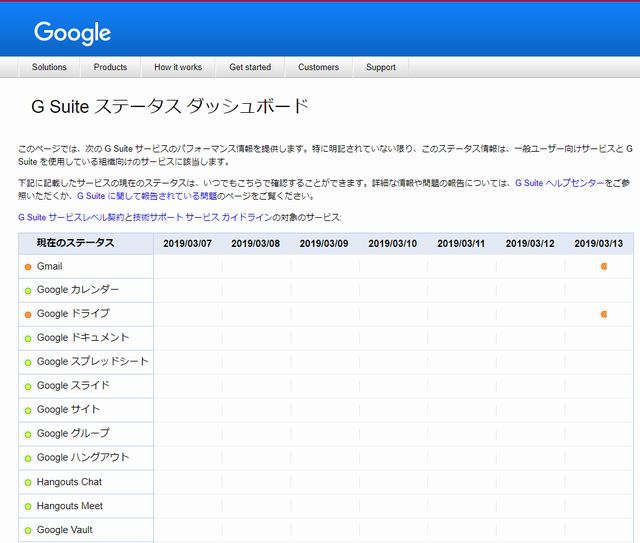Click Google カレンダー green status dot

[x=28, y=291]
